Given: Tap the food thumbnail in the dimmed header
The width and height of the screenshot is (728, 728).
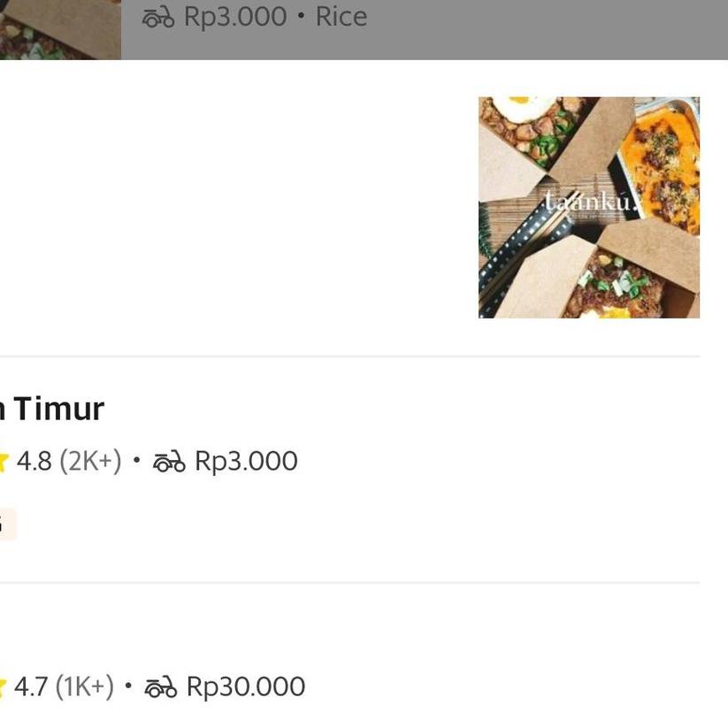Looking at the screenshot, I should [x=59, y=29].
